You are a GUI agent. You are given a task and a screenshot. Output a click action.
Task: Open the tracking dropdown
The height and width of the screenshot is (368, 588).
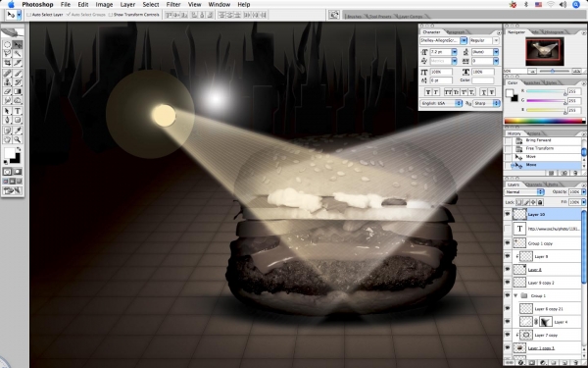click(496, 61)
